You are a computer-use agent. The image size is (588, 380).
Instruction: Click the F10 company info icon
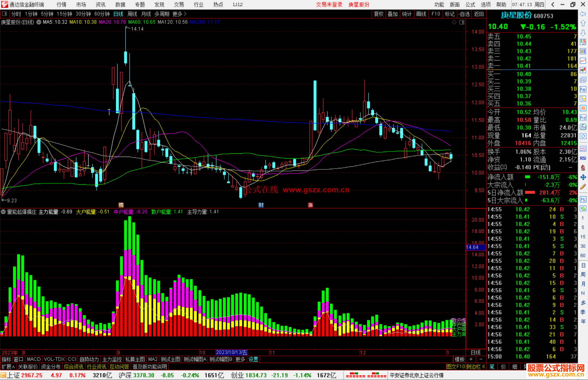point(583,89)
